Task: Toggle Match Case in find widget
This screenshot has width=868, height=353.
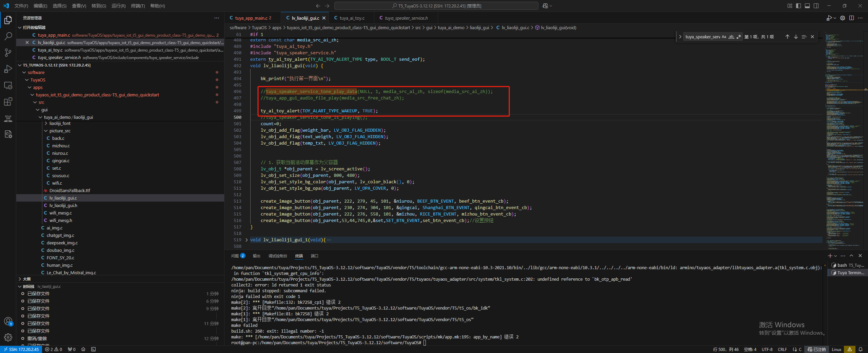Action: pyautogui.click(x=724, y=37)
